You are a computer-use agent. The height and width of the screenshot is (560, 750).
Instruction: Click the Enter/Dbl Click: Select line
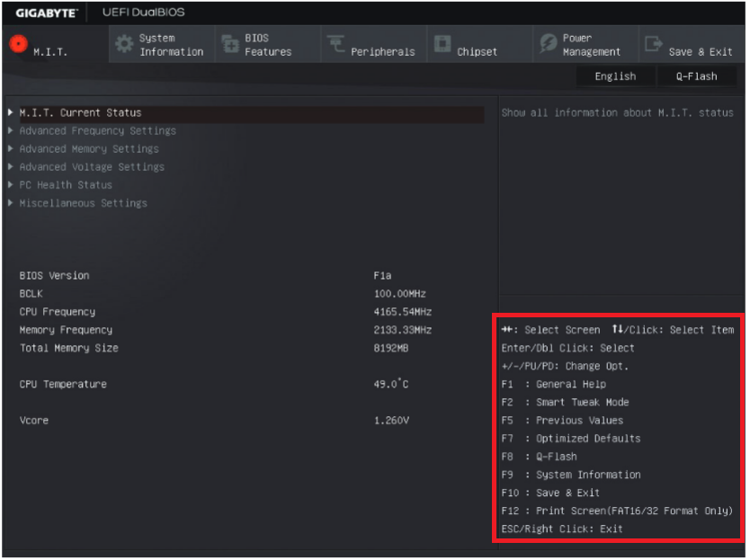coord(567,348)
